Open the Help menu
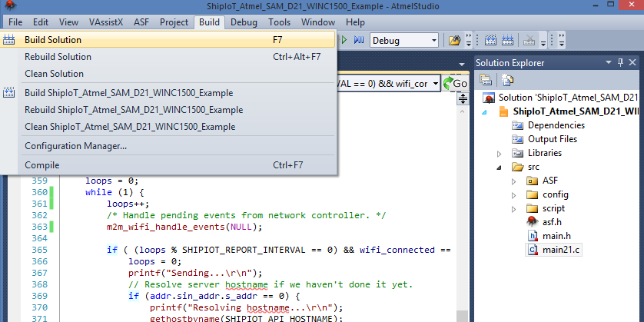 [x=355, y=22]
